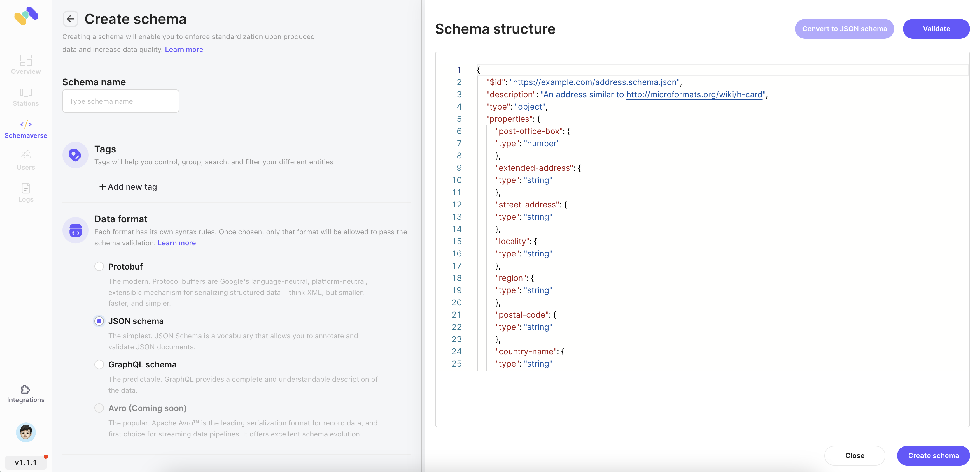Select the Protobuf data format

coord(99,266)
